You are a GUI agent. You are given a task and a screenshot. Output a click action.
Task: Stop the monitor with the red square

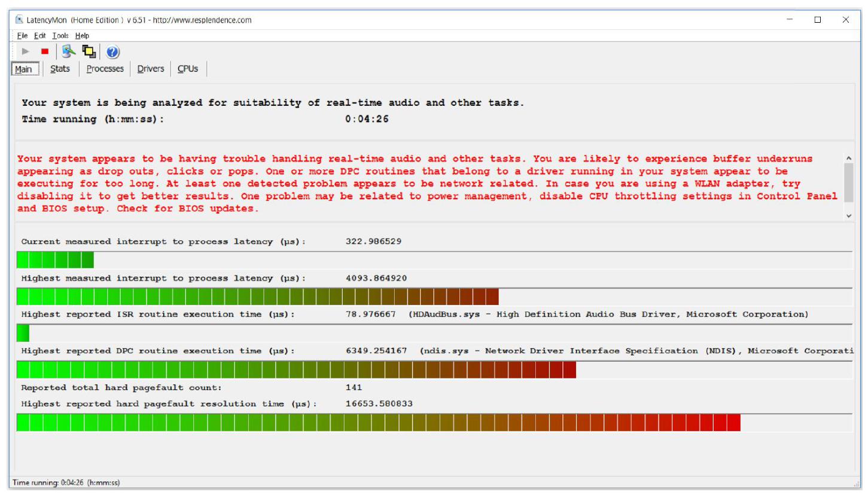pos(44,52)
